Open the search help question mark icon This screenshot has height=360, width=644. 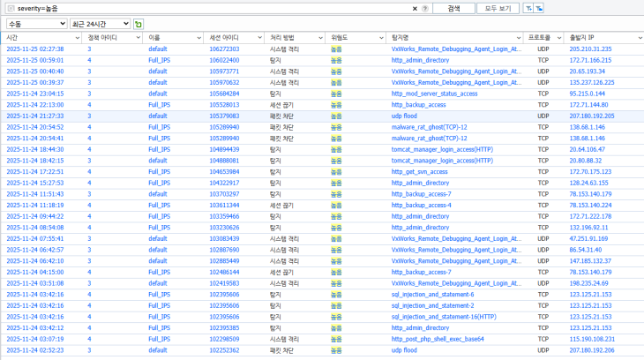click(x=425, y=8)
